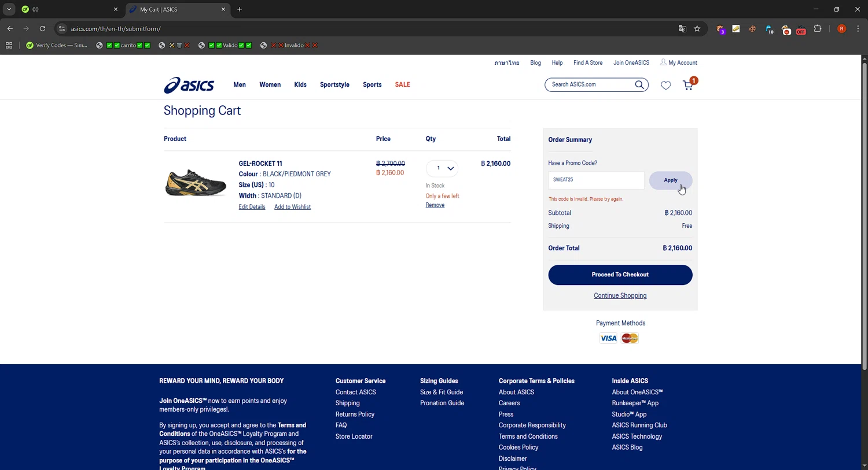Remove the item from cart

click(x=435, y=205)
